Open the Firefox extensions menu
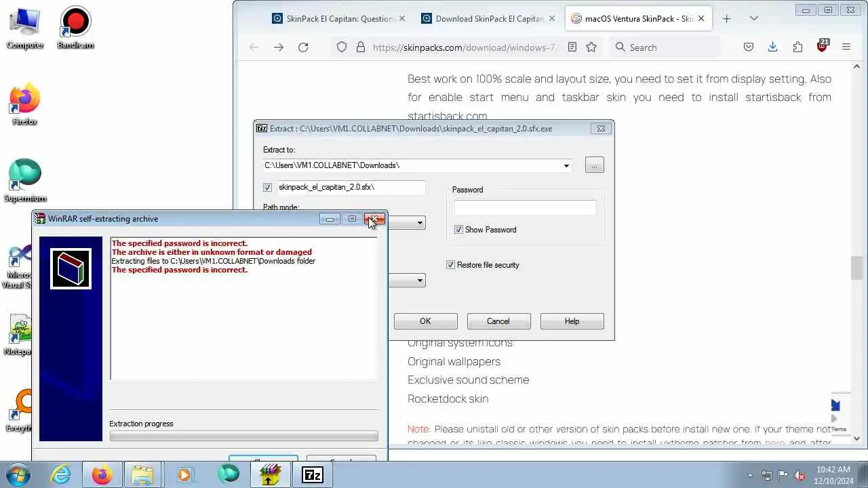Viewport: 868px width, 488px height. point(797,47)
